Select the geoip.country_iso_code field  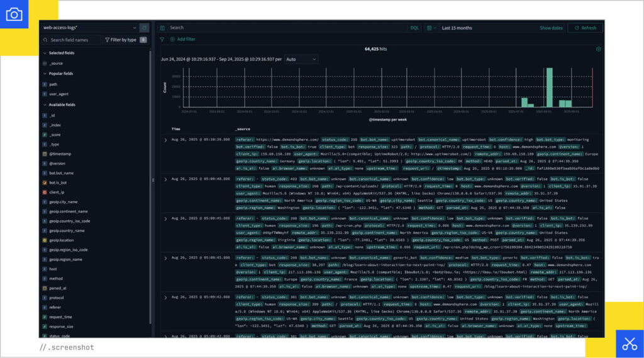click(69, 221)
